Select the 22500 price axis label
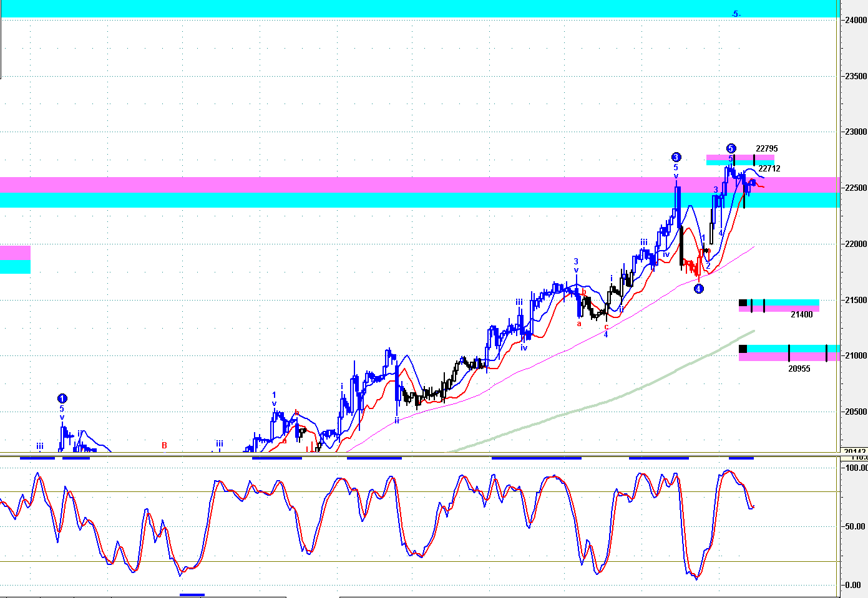This screenshot has height=598, width=868. [856, 188]
